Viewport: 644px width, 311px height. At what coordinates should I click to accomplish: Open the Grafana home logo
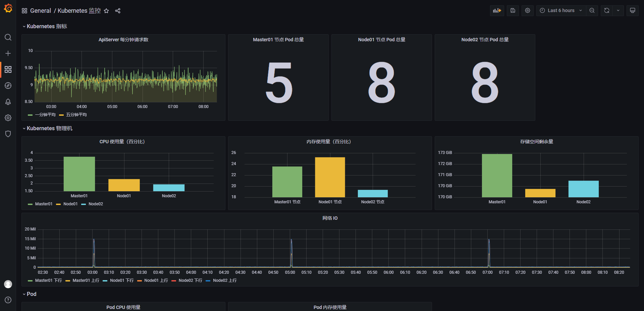[8, 8]
